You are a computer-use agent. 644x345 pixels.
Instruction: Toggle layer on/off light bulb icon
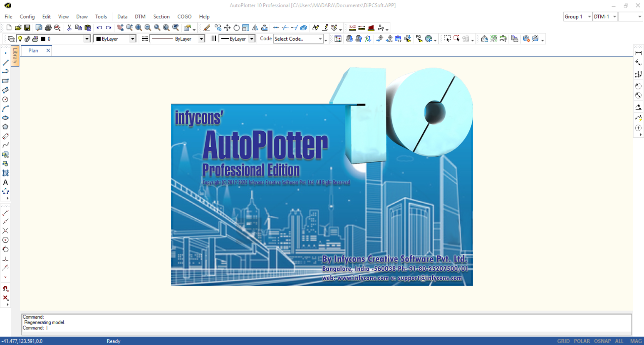(20, 39)
